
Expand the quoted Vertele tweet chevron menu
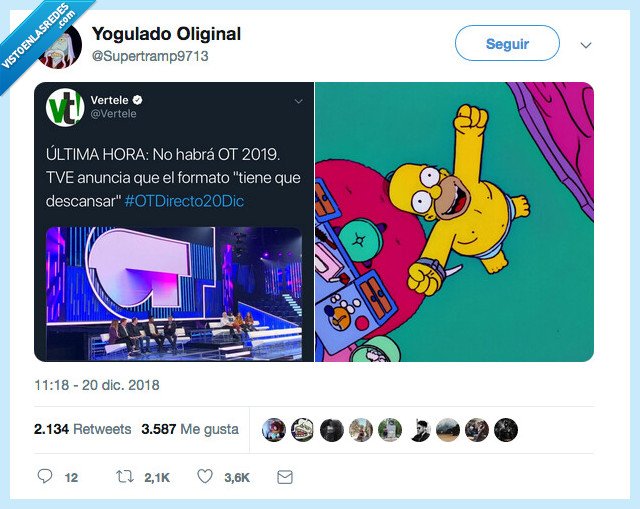pos(298,102)
